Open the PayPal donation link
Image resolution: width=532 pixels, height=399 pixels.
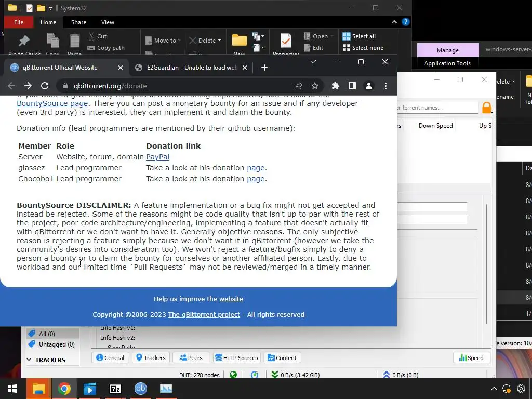(x=157, y=157)
